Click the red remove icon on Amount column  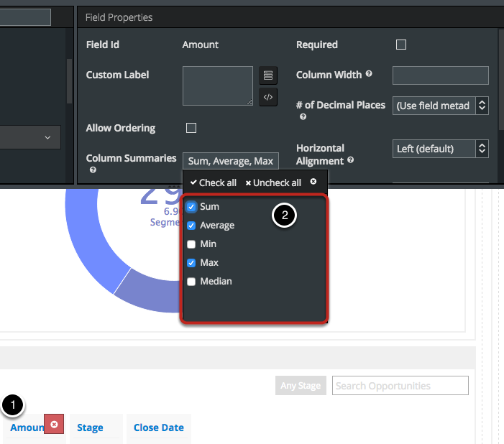click(x=54, y=425)
